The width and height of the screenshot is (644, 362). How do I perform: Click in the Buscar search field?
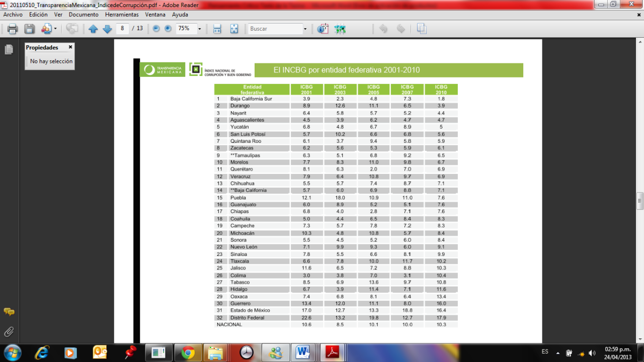(x=275, y=29)
